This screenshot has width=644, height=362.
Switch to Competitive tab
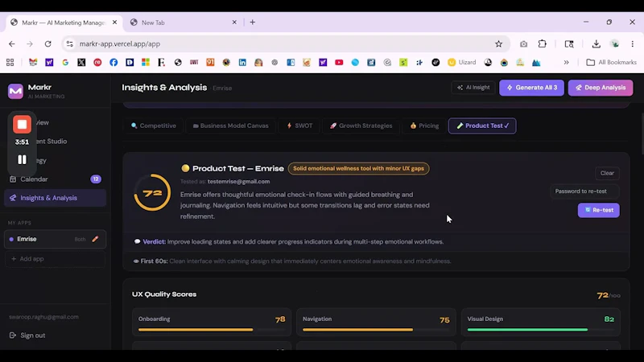[x=154, y=125]
